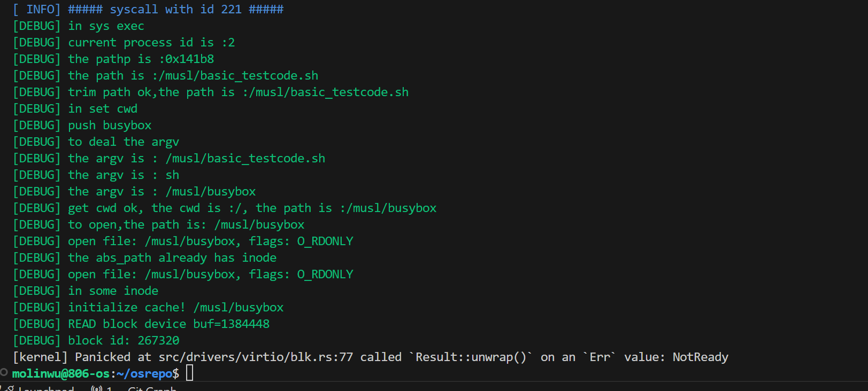
Task: Click the 0x141b8 pathp address
Action: pos(189,59)
